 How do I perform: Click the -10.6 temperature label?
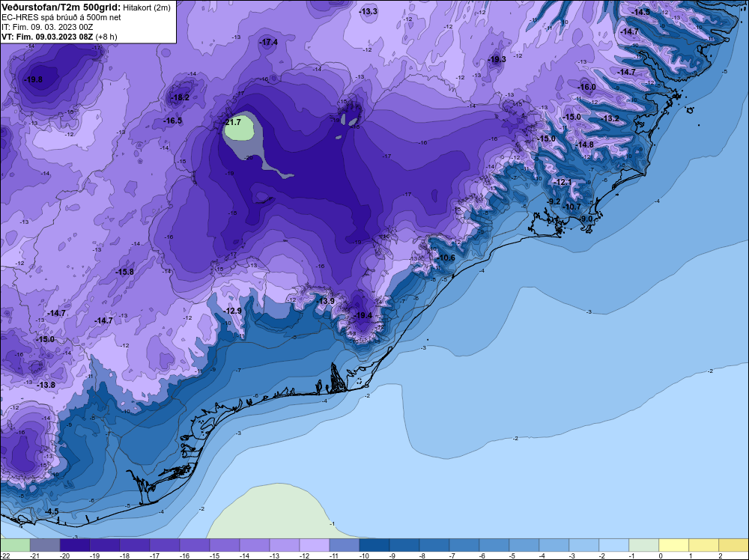(x=446, y=258)
